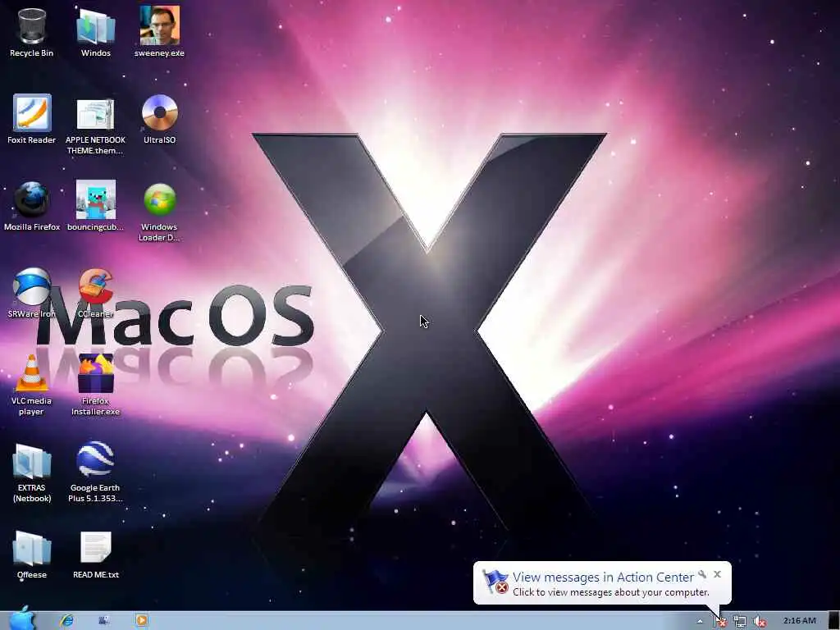The width and height of the screenshot is (840, 630).
Task: Click the Show desktop button
Action: (x=833, y=620)
